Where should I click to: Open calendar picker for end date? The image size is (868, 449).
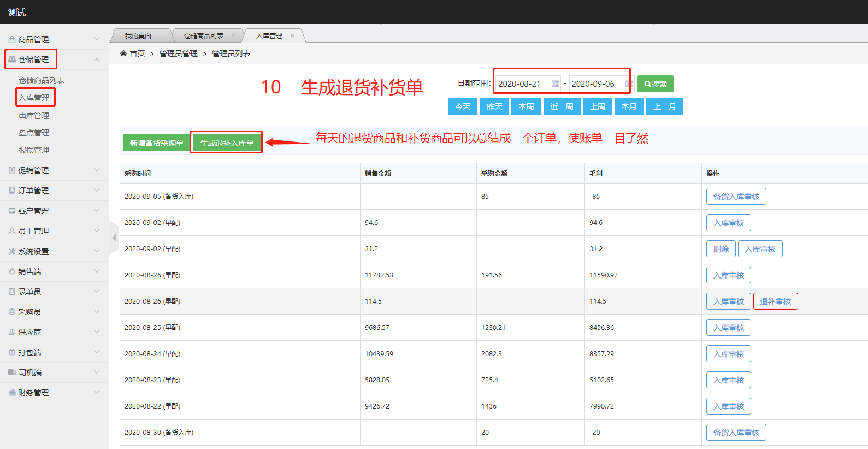(629, 84)
